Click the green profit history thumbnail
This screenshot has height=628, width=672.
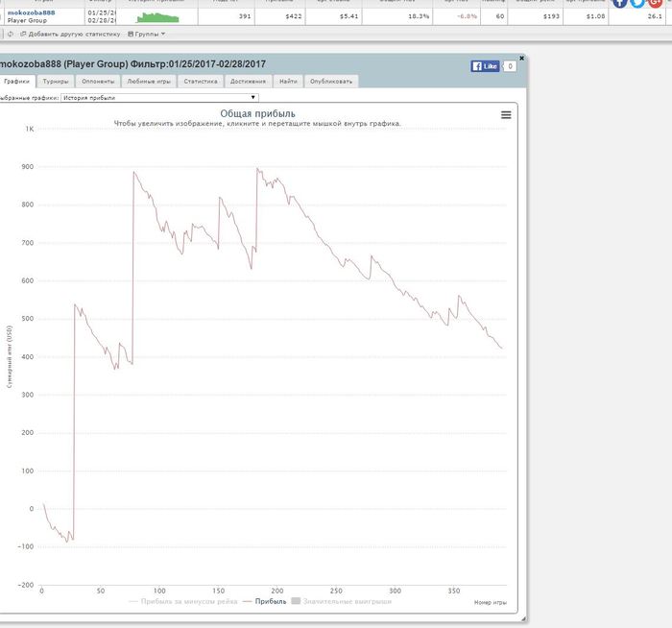click(157, 17)
